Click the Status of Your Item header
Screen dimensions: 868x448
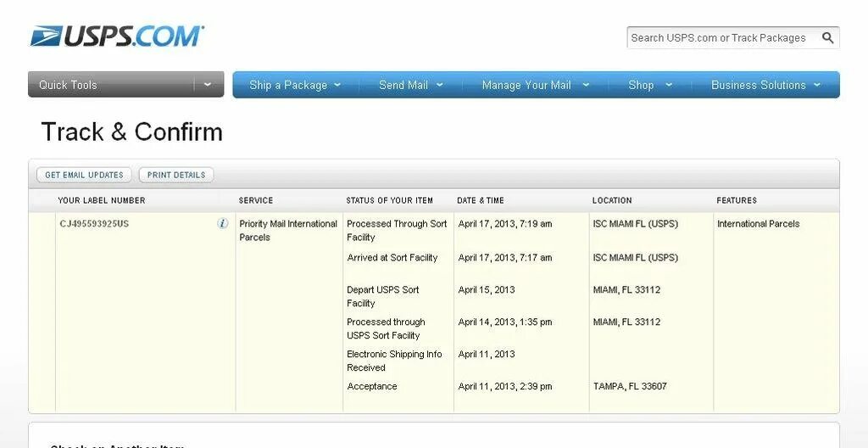390,200
